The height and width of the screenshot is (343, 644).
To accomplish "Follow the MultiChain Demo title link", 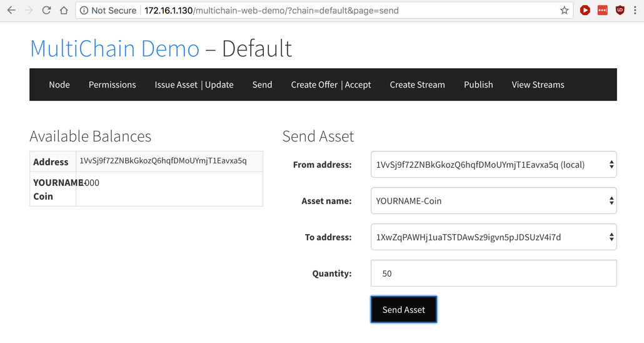I will (114, 48).
